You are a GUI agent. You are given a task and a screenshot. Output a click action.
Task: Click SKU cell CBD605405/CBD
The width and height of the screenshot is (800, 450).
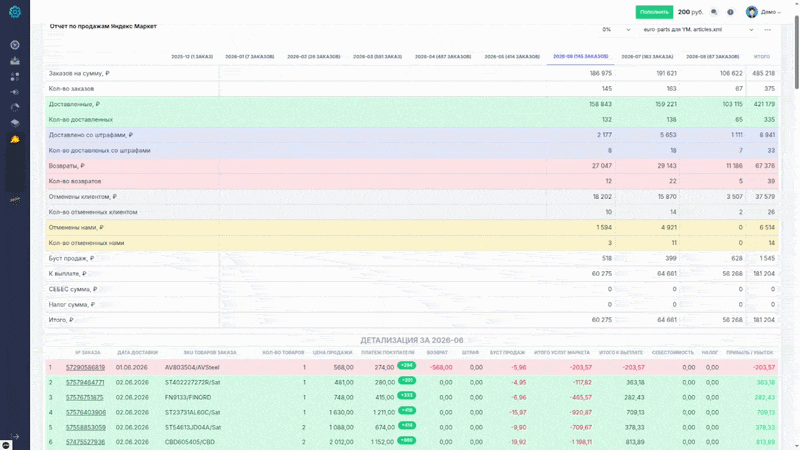(x=189, y=442)
